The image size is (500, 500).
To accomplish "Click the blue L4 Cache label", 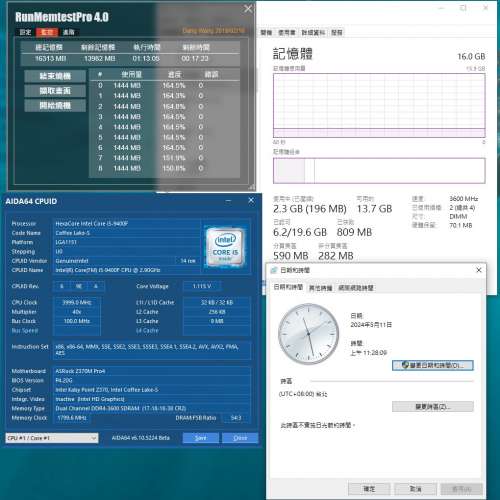I will [x=147, y=331].
